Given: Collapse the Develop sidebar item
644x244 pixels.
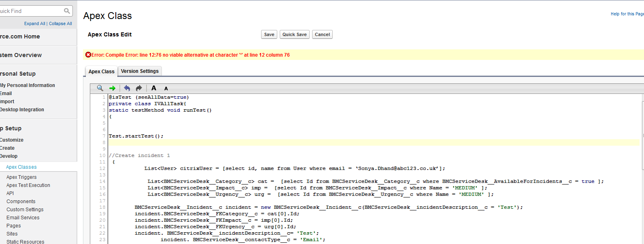Looking at the screenshot, I should [9, 156].
